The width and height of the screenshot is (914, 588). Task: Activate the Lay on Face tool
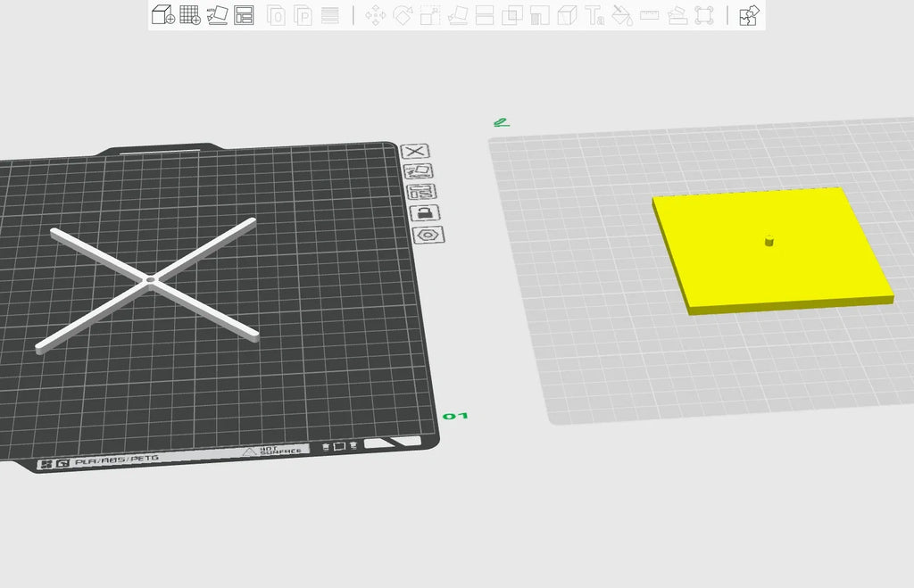click(x=458, y=15)
